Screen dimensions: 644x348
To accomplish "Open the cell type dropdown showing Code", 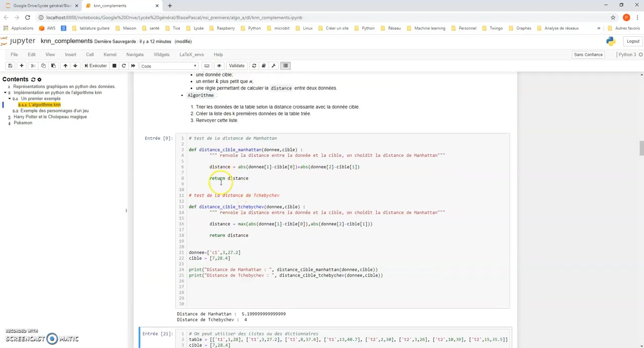I will coord(169,66).
